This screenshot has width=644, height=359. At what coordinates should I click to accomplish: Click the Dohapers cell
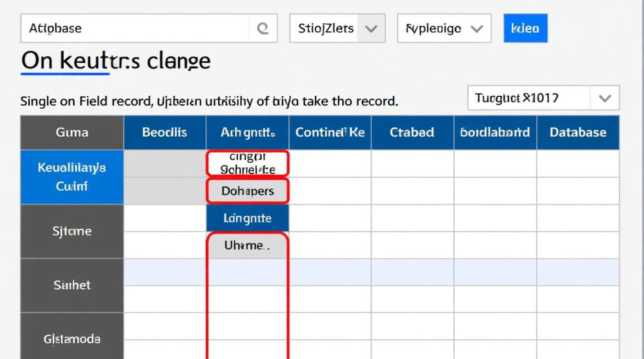point(247,191)
